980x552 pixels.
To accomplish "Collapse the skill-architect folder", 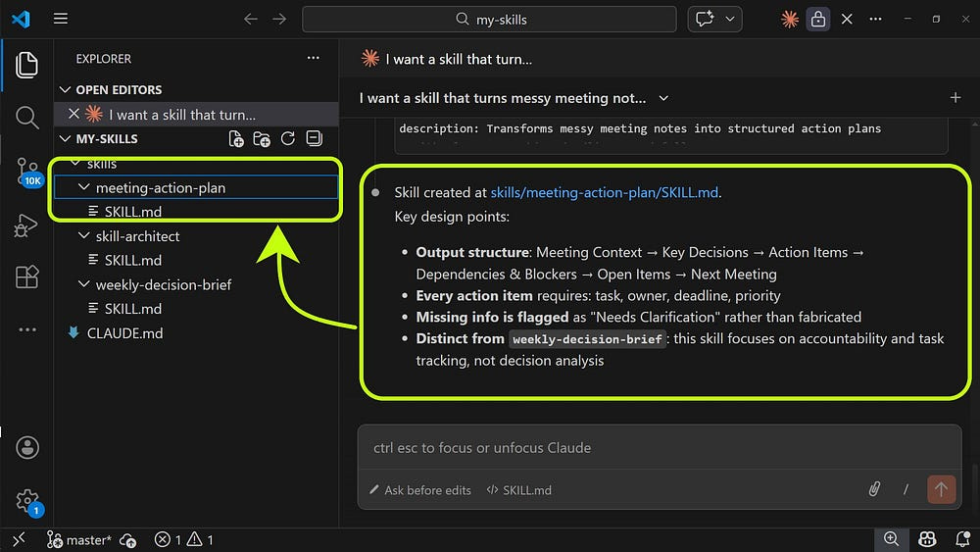I will click(x=83, y=235).
